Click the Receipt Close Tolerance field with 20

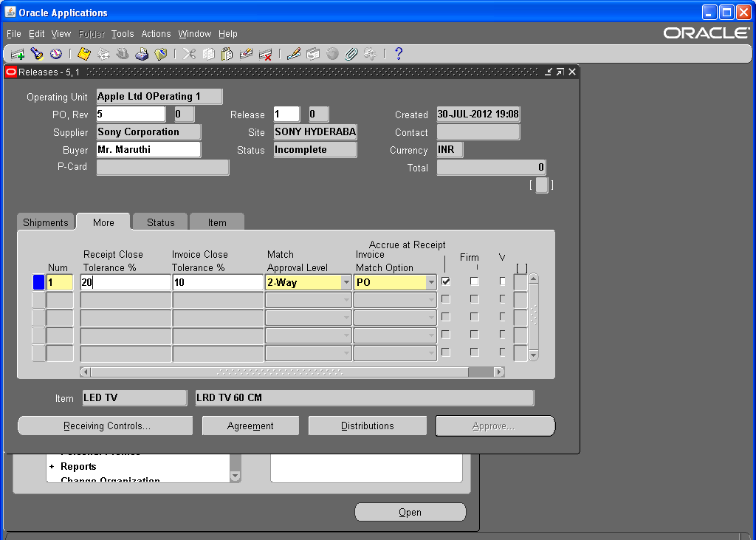[x=126, y=282]
